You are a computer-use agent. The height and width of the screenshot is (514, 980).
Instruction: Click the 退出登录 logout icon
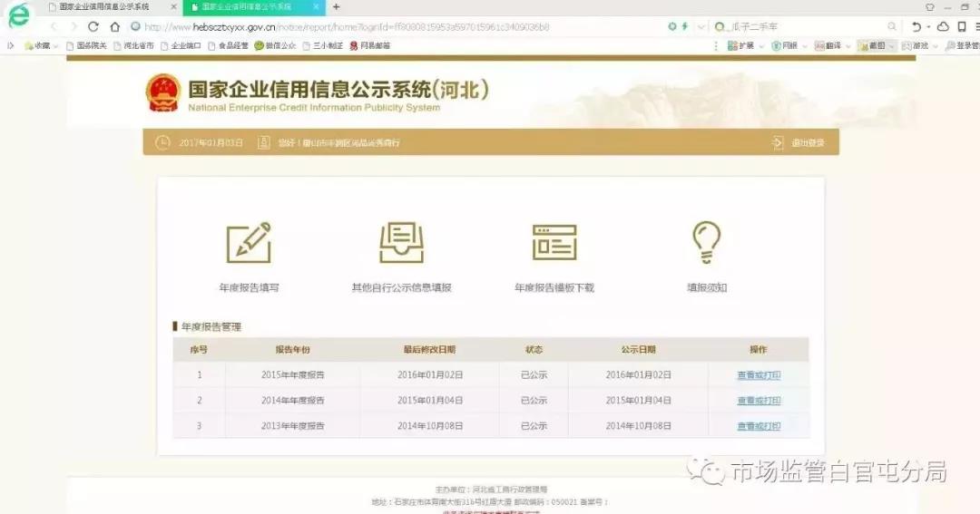pos(778,142)
